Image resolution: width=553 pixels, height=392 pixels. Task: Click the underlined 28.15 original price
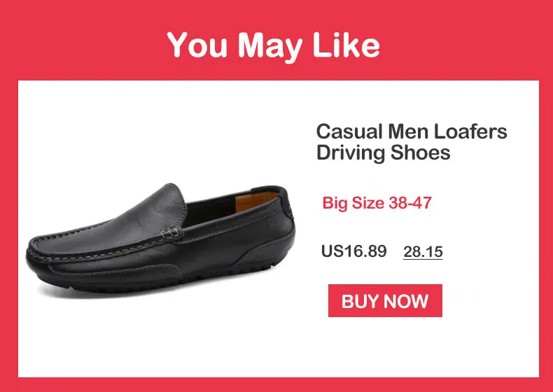pos(423,252)
